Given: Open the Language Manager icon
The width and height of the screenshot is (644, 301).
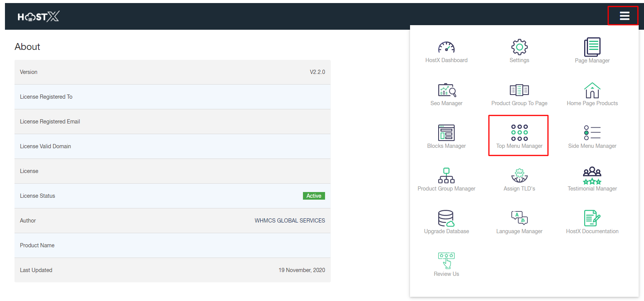Looking at the screenshot, I should pyautogui.click(x=519, y=218).
